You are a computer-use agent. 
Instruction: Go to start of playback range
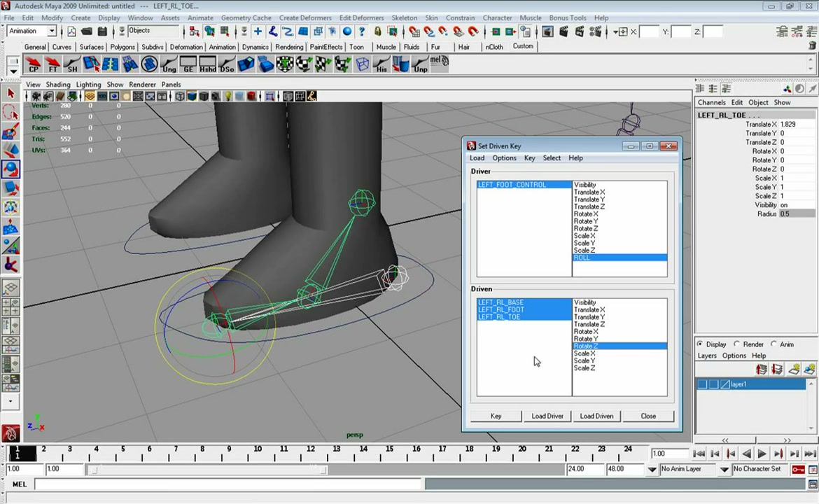[x=699, y=454]
